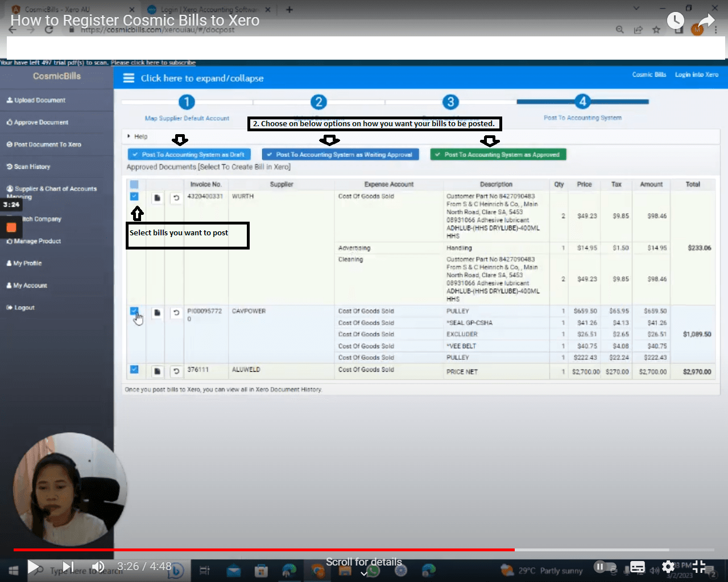Open My Account in the sidebar
The width and height of the screenshot is (728, 582).
pyautogui.click(x=27, y=285)
